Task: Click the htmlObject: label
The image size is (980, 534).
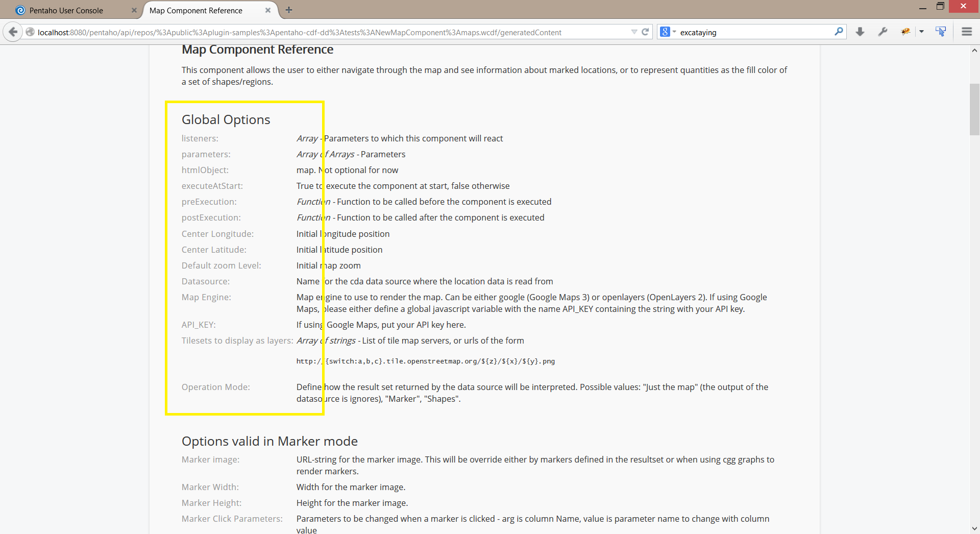Action: coord(205,170)
